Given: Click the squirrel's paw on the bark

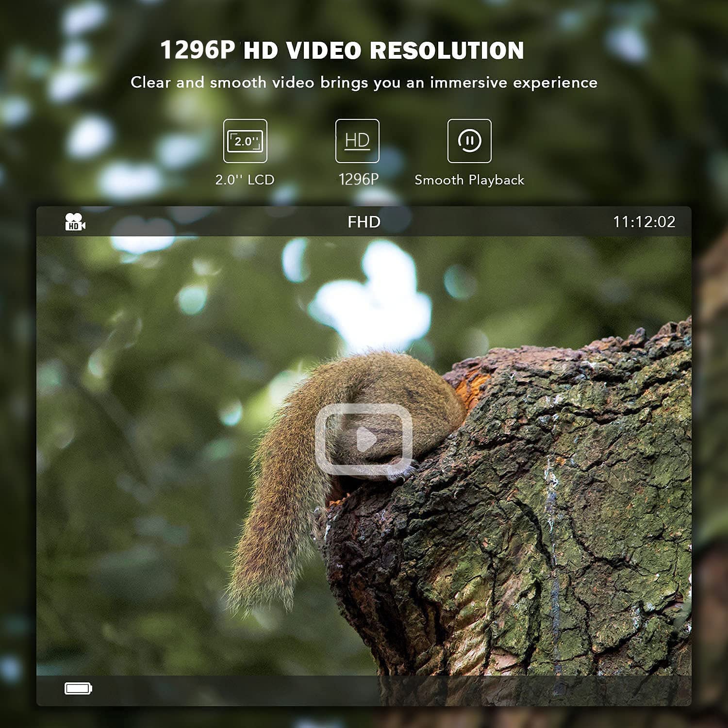Looking at the screenshot, I should pyautogui.click(x=403, y=473).
